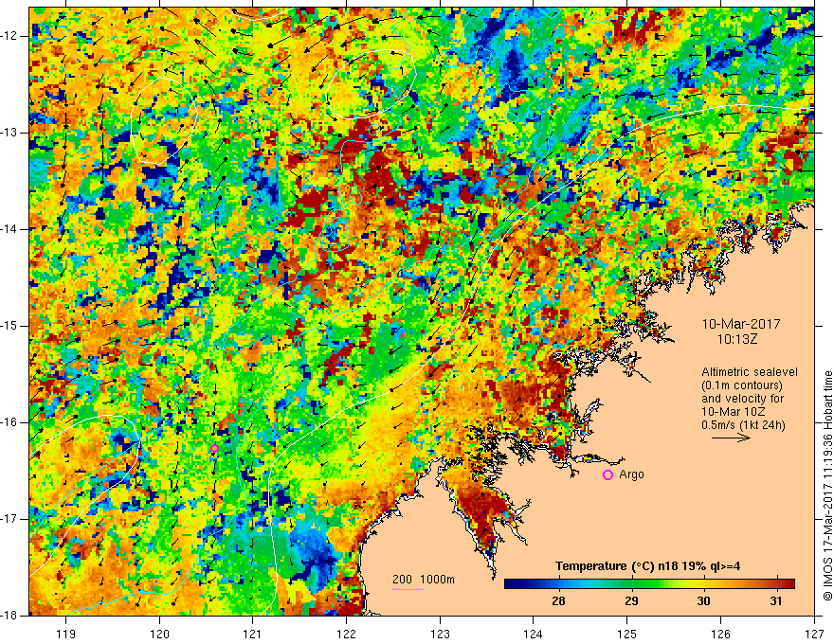Click the longitude axis label '121'
This screenshot has width=834, height=644.
(253, 634)
